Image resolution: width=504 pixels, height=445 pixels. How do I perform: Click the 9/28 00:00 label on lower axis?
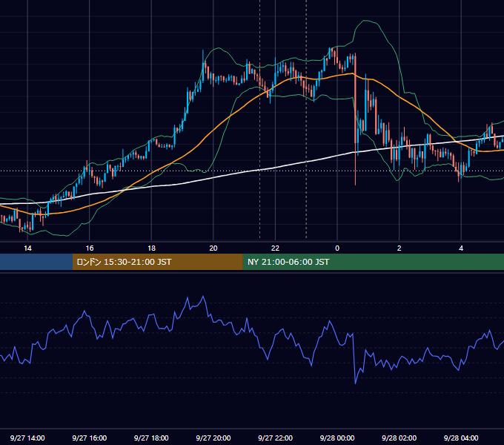click(x=337, y=438)
